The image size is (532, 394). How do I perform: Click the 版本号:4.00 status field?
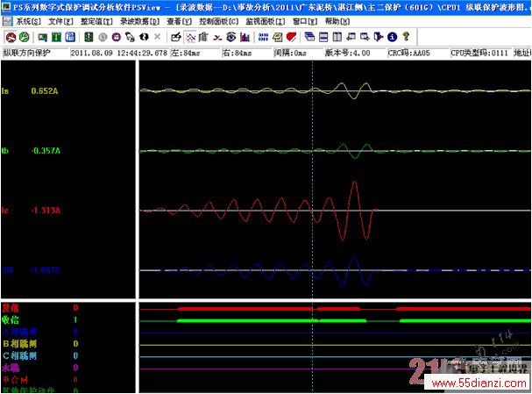[x=355, y=53]
